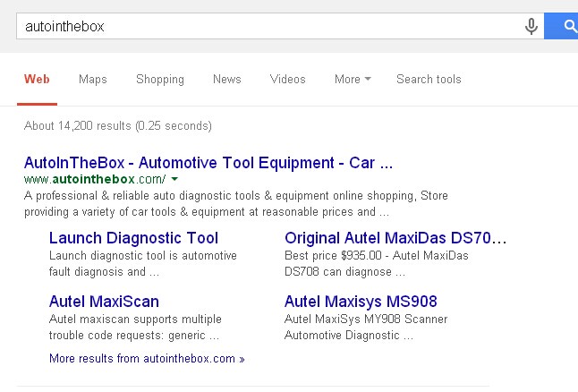Open the Original Autel MaxiDas DS70 sitelink
The image size is (578, 392).
pos(395,238)
